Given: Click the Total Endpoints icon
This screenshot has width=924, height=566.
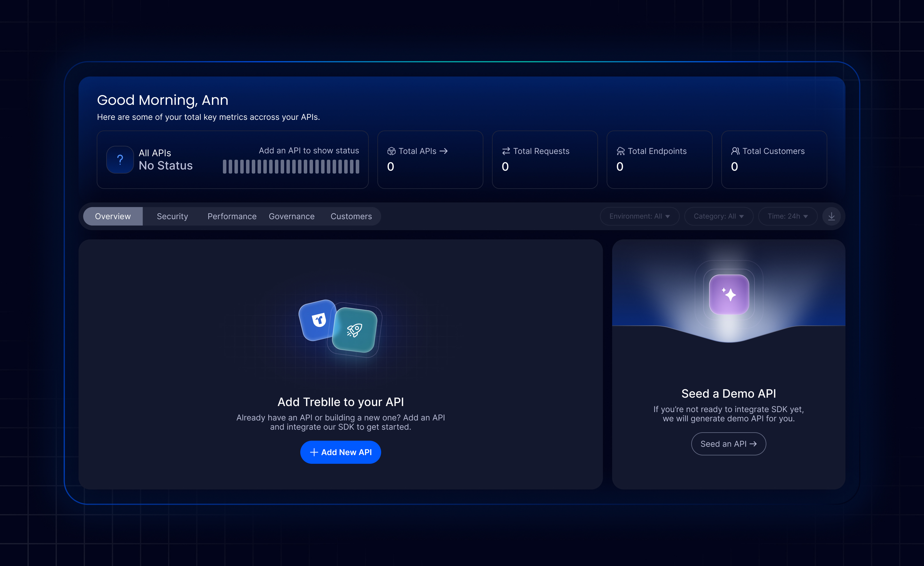Looking at the screenshot, I should point(620,151).
